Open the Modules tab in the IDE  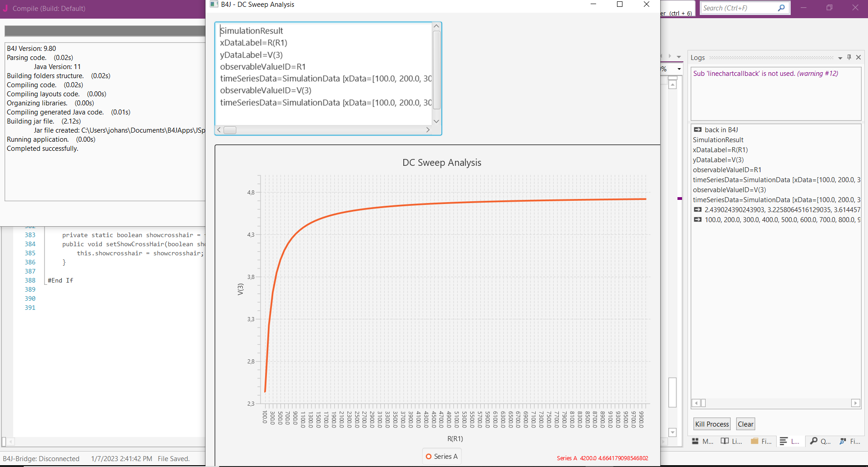702,441
